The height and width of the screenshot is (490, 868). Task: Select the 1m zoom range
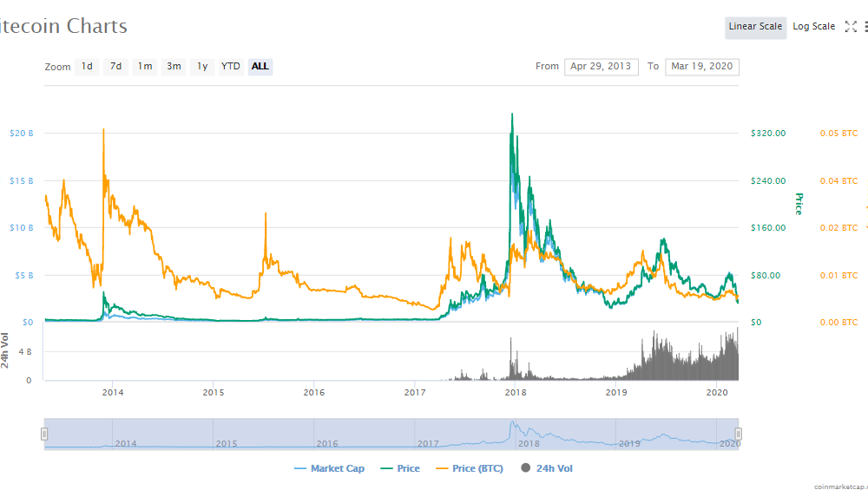pos(145,67)
